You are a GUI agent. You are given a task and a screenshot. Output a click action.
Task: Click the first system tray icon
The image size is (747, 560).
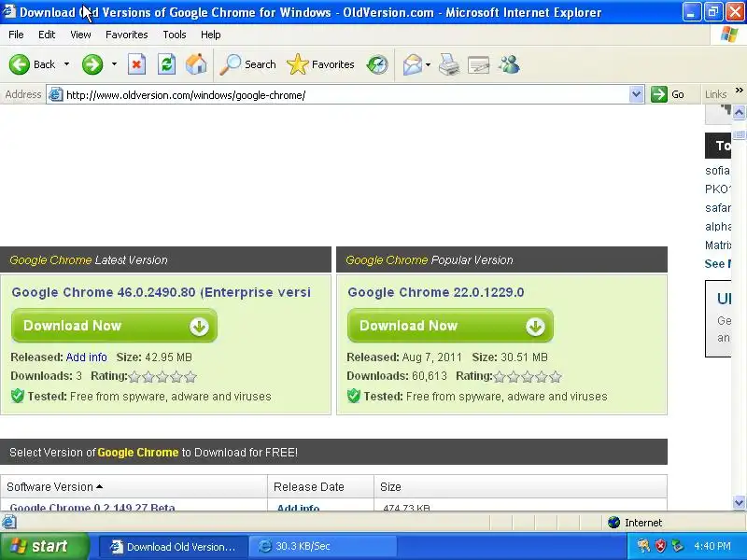pyautogui.click(x=643, y=546)
